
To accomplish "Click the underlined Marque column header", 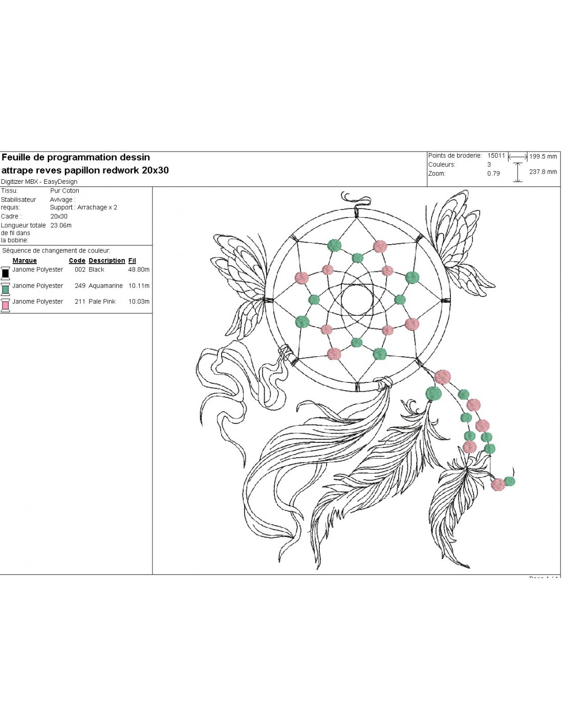I will tap(25, 261).
